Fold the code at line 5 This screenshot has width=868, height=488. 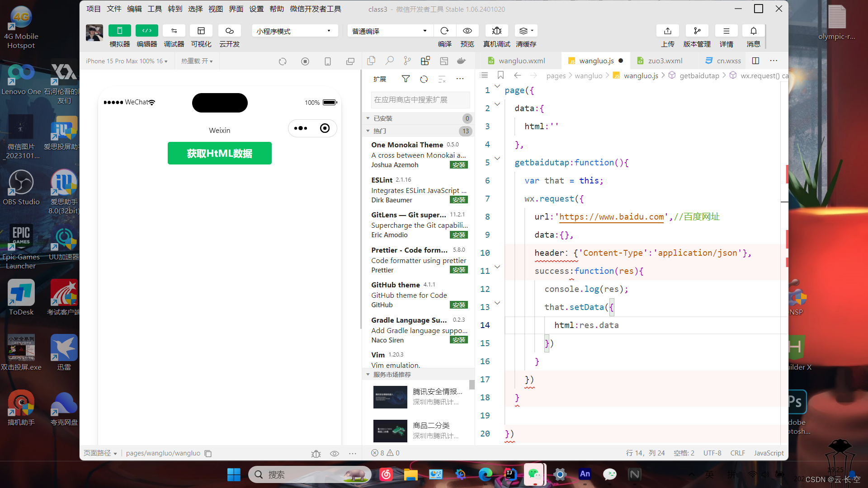497,159
